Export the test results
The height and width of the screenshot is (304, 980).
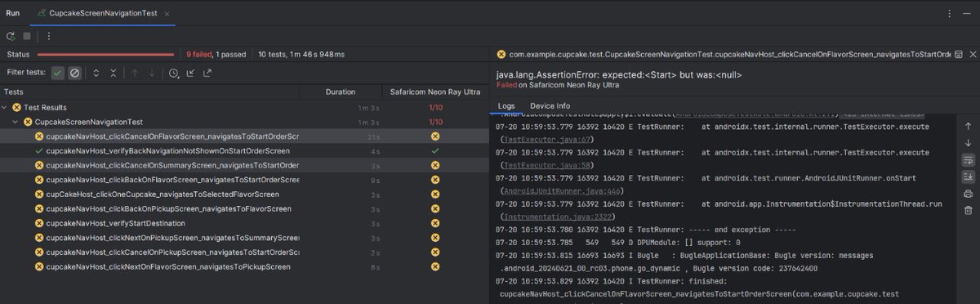[x=207, y=73]
